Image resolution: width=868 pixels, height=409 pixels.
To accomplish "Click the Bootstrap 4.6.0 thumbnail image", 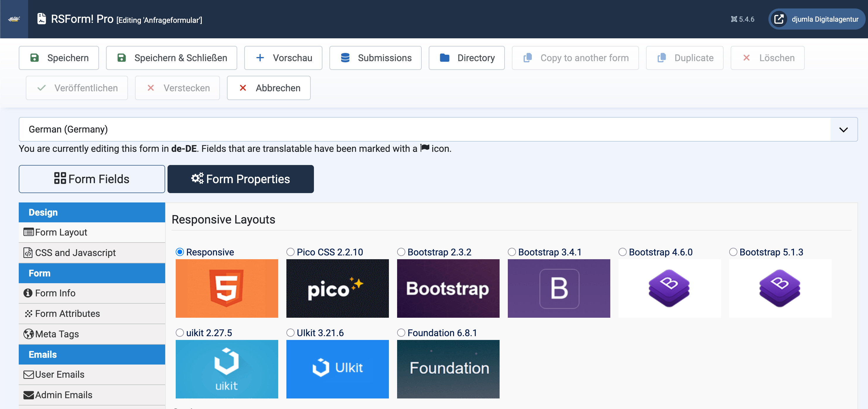I will (x=669, y=288).
